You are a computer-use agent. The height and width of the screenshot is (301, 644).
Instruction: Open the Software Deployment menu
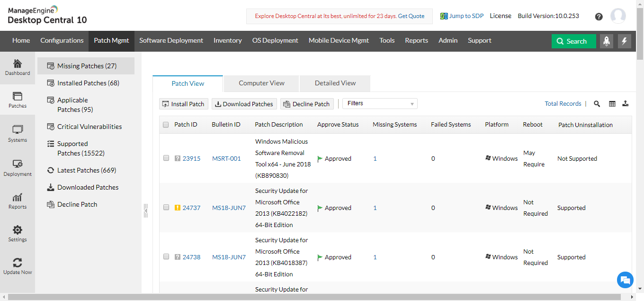[x=171, y=41]
